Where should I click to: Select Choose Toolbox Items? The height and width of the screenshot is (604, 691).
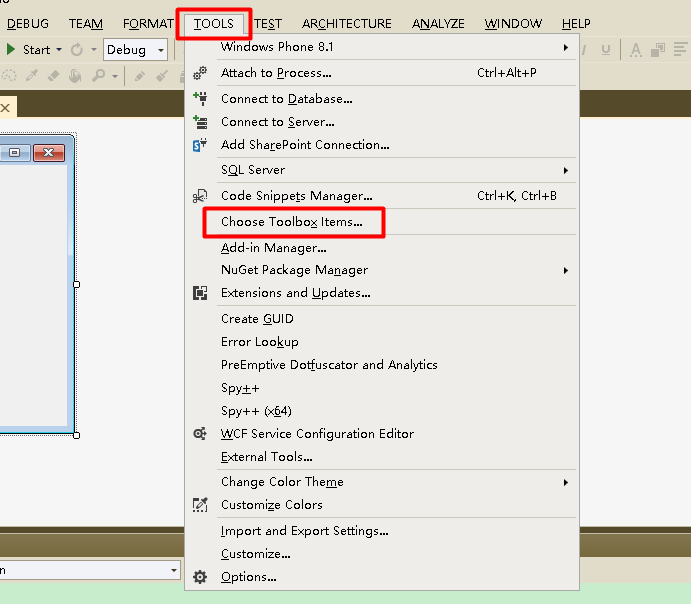(x=382, y=222)
